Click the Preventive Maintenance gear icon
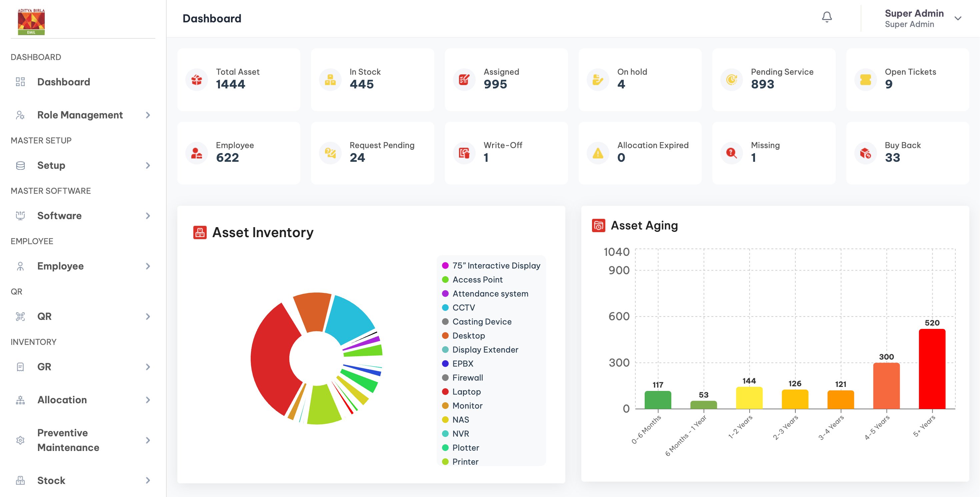Screen dimensions: 980x497 (20, 440)
